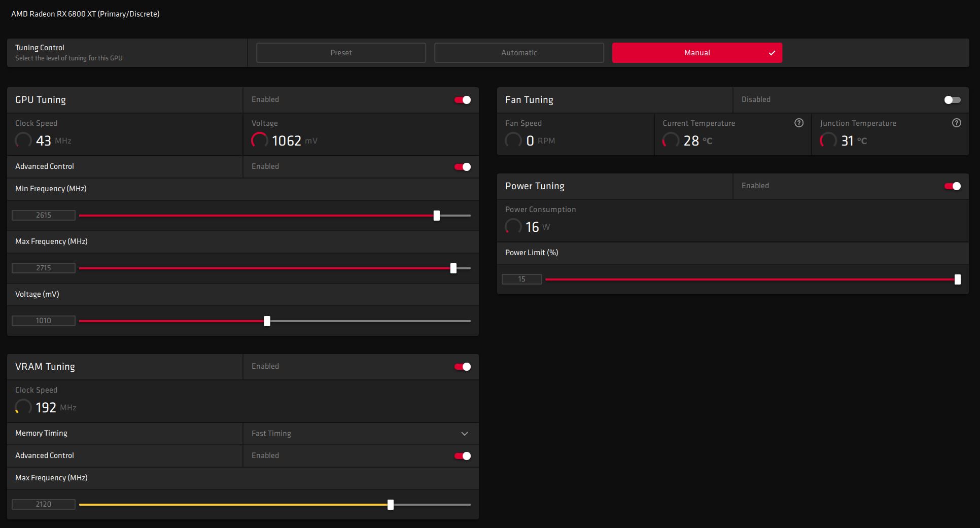Image resolution: width=980 pixels, height=528 pixels.
Task: Edit the GPU Max Frequency value 2715
Action: point(44,268)
